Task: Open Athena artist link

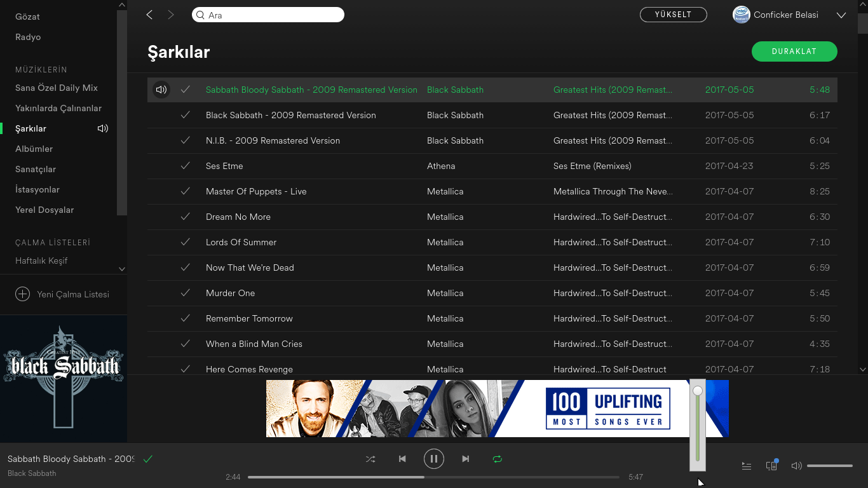Action: click(x=441, y=166)
